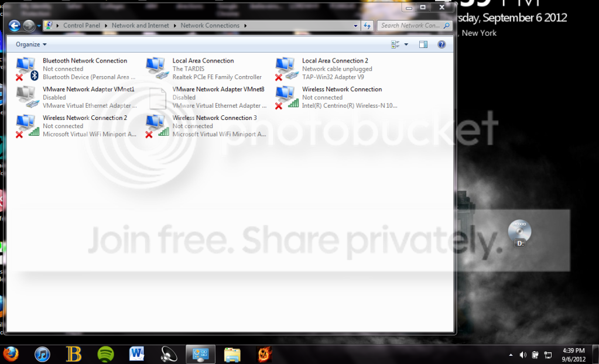Click 'Bluetooth Device (Personal Area' text
This screenshot has height=364, width=599.
pyautogui.click(x=88, y=77)
